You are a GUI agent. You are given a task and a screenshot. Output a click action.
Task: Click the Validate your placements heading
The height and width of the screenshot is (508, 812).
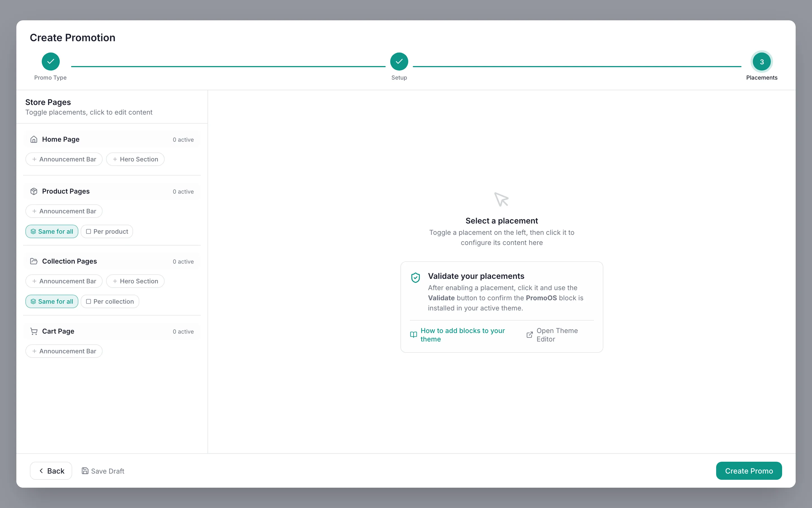click(x=476, y=276)
